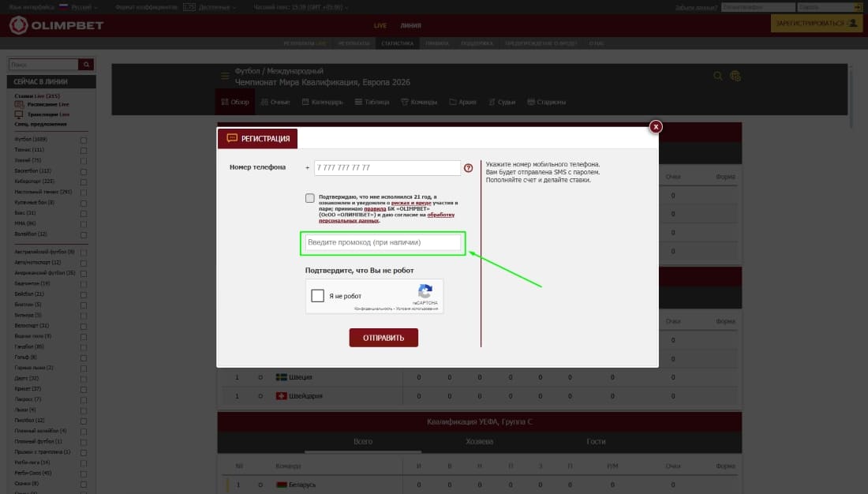868x494 pixels.
Task: Open the odds format dropdown (Десятичные)
Action: (x=217, y=7)
